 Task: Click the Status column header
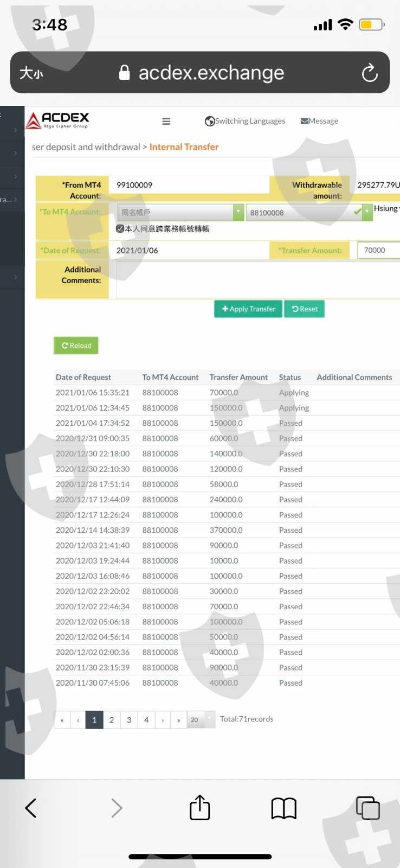pos(290,378)
